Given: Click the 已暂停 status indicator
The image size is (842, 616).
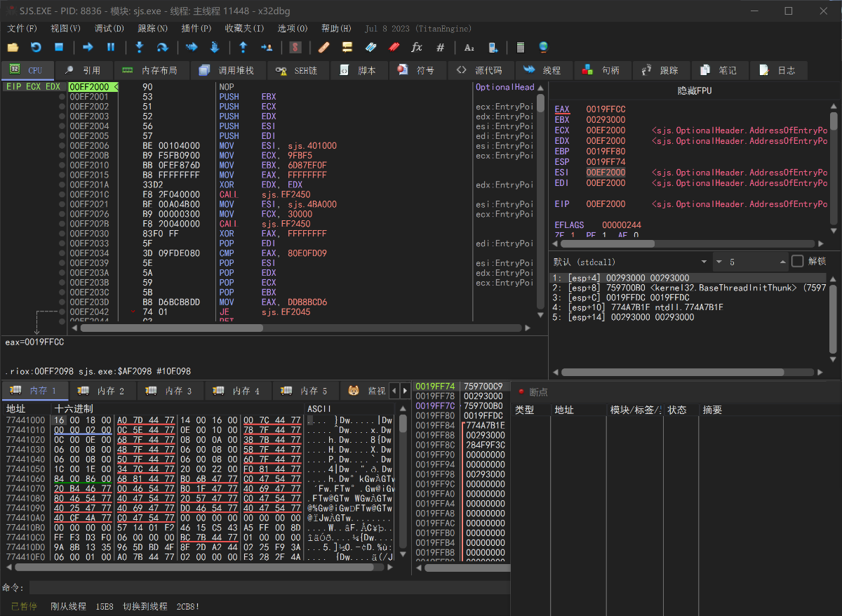Looking at the screenshot, I should 24,606.
